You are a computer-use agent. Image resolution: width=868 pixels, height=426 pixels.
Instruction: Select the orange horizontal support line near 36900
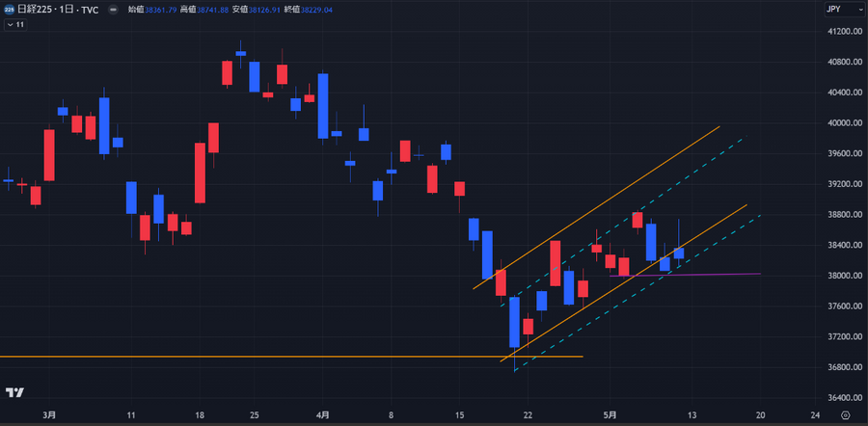pos(289,357)
